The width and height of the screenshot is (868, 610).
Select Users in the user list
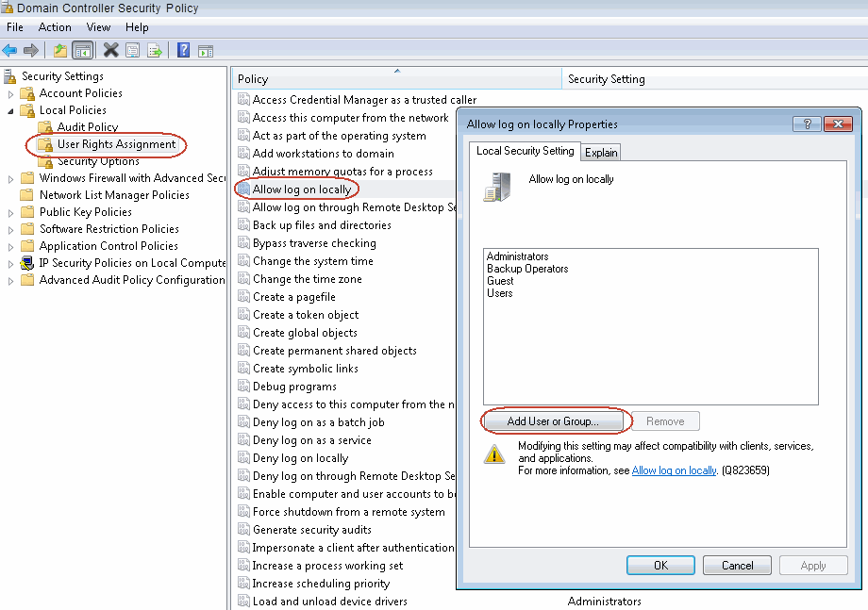pos(500,292)
